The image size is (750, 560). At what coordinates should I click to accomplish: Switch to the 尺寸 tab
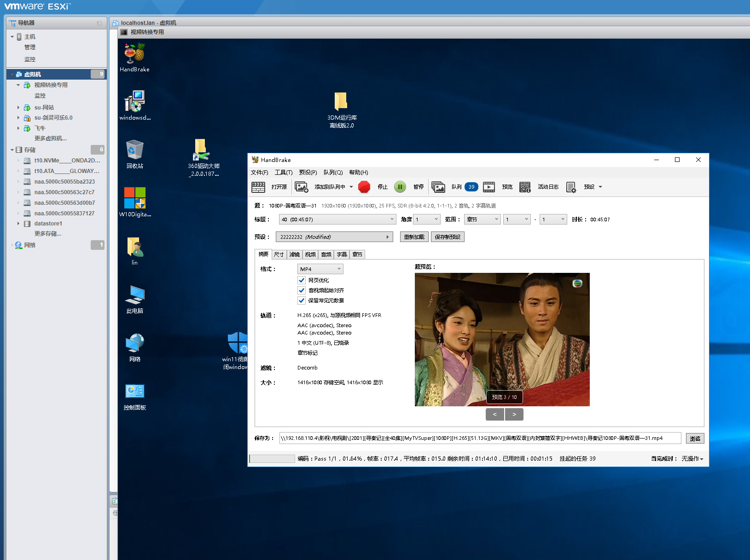coord(279,254)
